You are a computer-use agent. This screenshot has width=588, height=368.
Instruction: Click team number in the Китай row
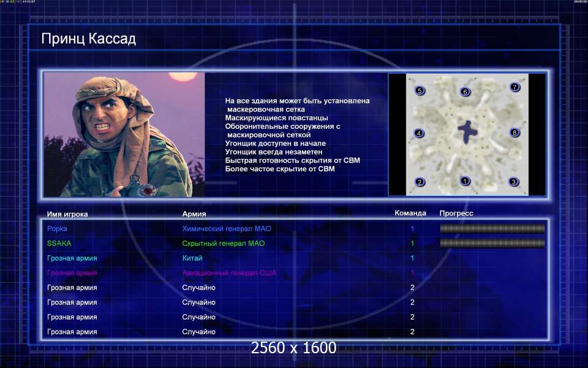(x=412, y=258)
